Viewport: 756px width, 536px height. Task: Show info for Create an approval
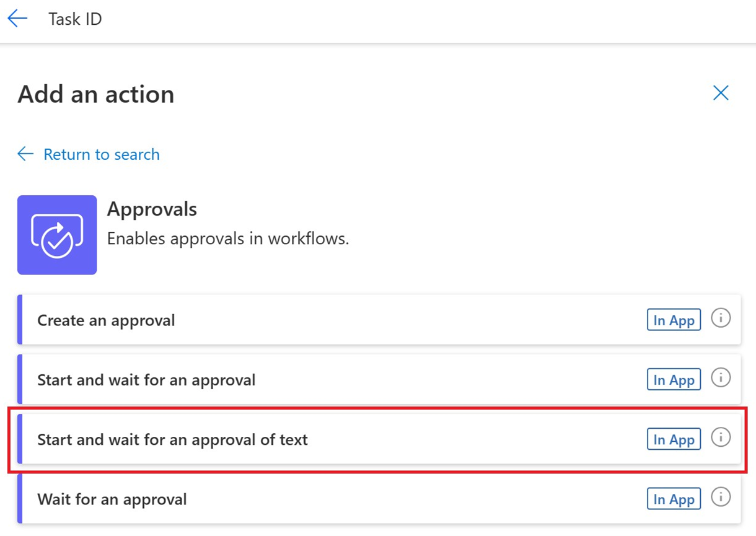pos(721,319)
